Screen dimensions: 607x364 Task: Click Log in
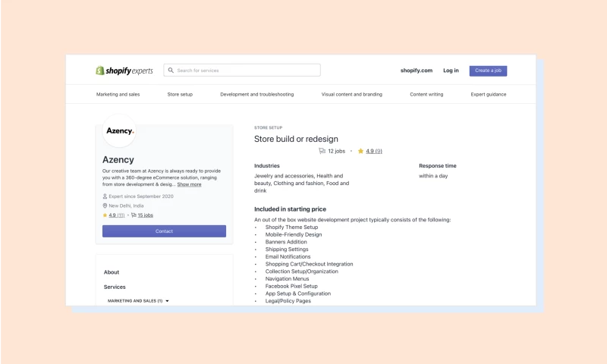pyautogui.click(x=451, y=71)
